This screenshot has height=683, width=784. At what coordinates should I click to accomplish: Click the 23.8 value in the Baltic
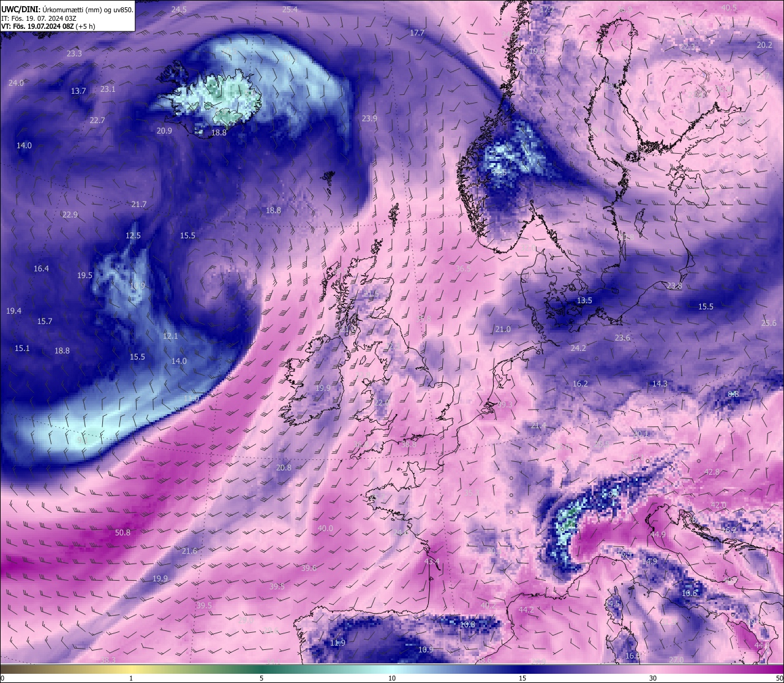[674, 286]
